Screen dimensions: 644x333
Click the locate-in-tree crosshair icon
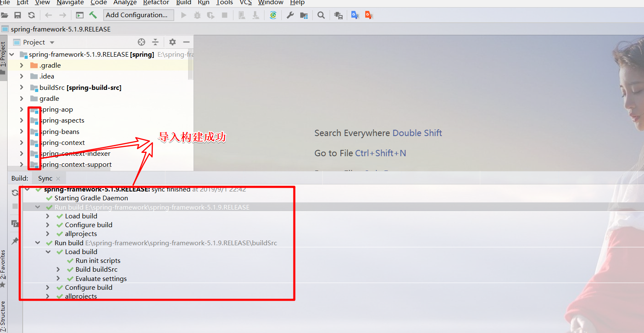(141, 42)
